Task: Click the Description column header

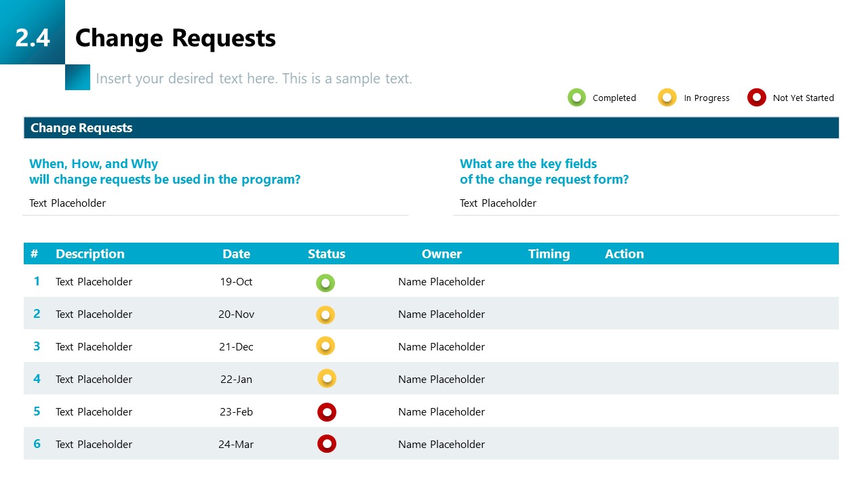Action: (x=90, y=253)
